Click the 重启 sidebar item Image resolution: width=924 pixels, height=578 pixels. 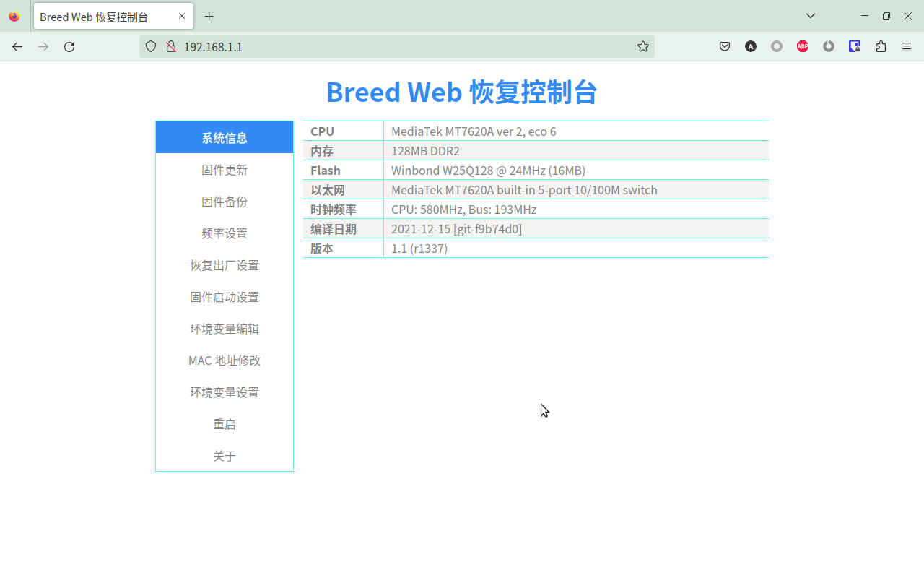point(225,424)
